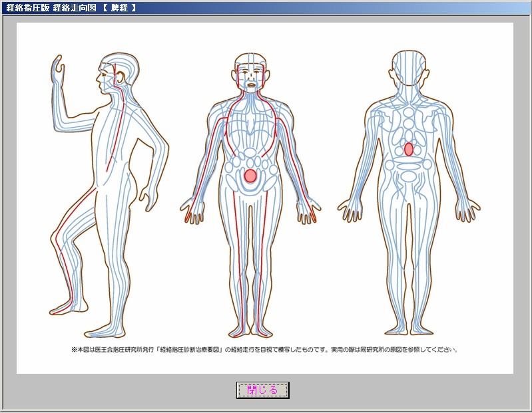Image resolution: width=532 pixels, height=413 pixels.
Task: Click the side-view figure's standing foot
Action: point(100,331)
